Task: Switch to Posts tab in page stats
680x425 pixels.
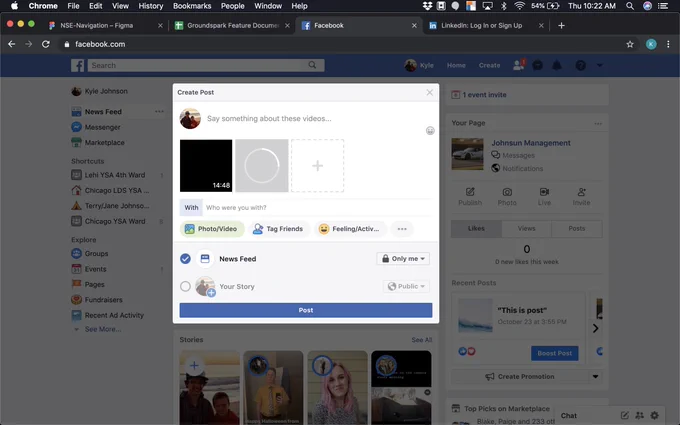Action: click(577, 229)
